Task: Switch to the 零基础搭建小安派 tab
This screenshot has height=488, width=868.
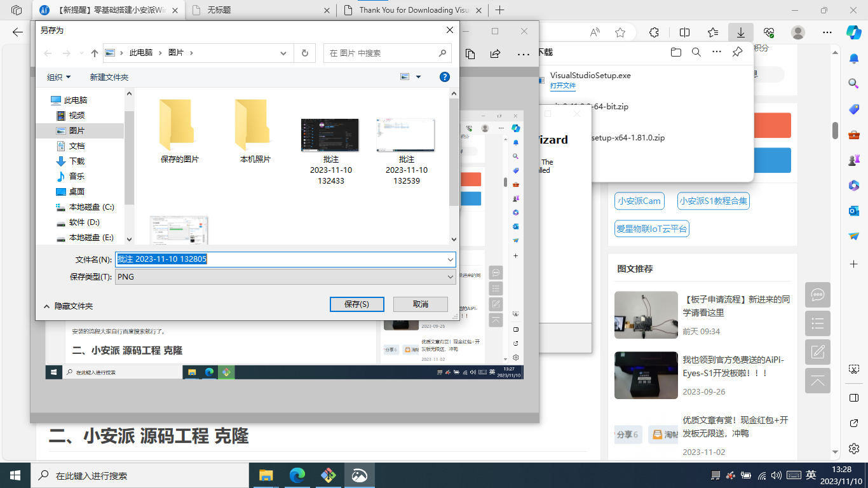Action: coord(109,10)
